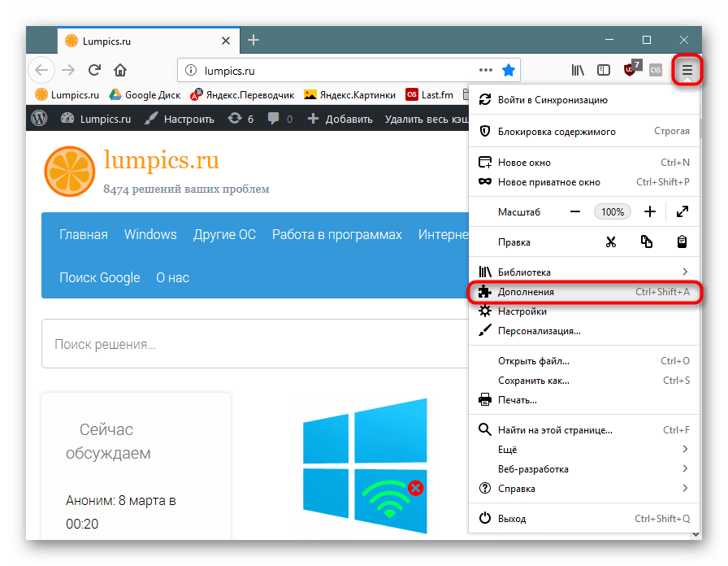The height and width of the screenshot is (566, 728).
Task: Click the Поиск решения search field
Action: pos(255,344)
